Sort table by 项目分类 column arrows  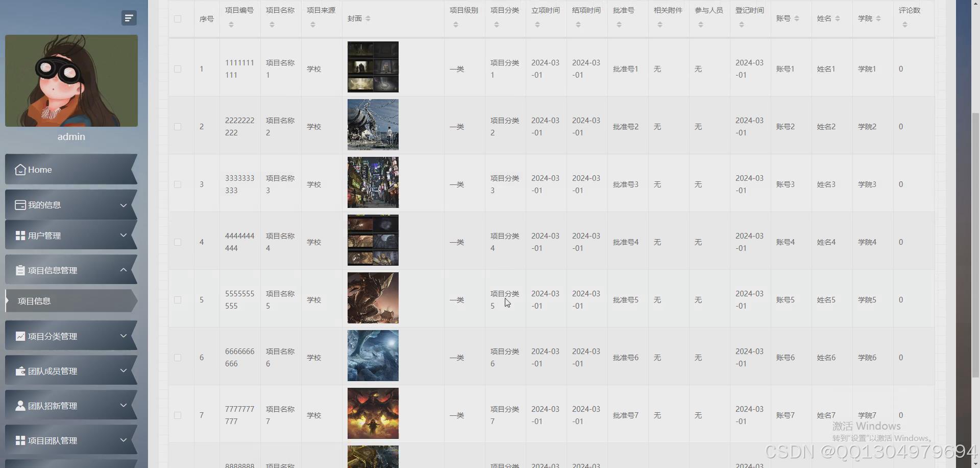[497, 25]
